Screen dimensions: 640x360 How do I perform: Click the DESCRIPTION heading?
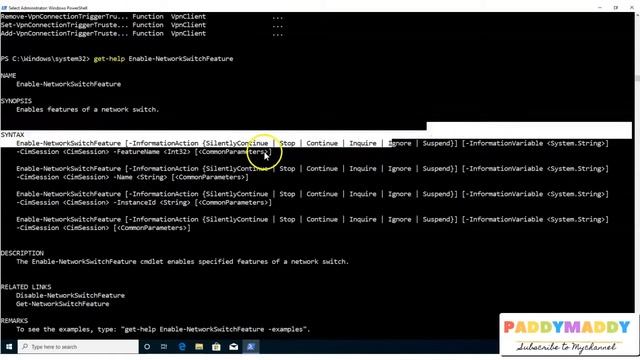[22, 253]
